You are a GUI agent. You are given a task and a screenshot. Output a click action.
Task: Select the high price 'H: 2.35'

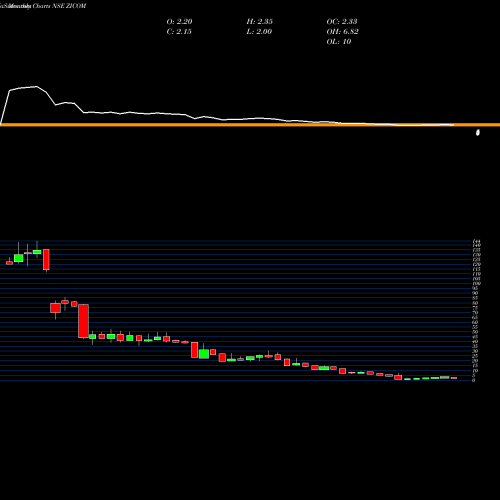click(x=260, y=21)
